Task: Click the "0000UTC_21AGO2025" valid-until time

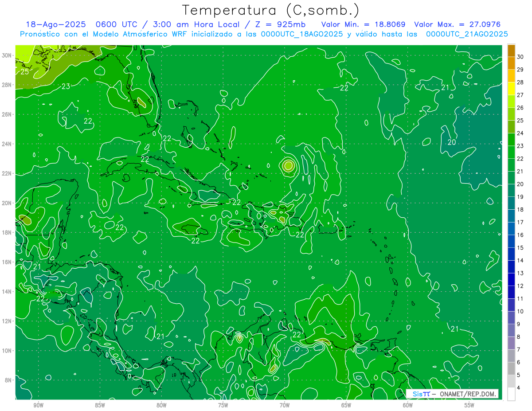Action: click(x=467, y=34)
